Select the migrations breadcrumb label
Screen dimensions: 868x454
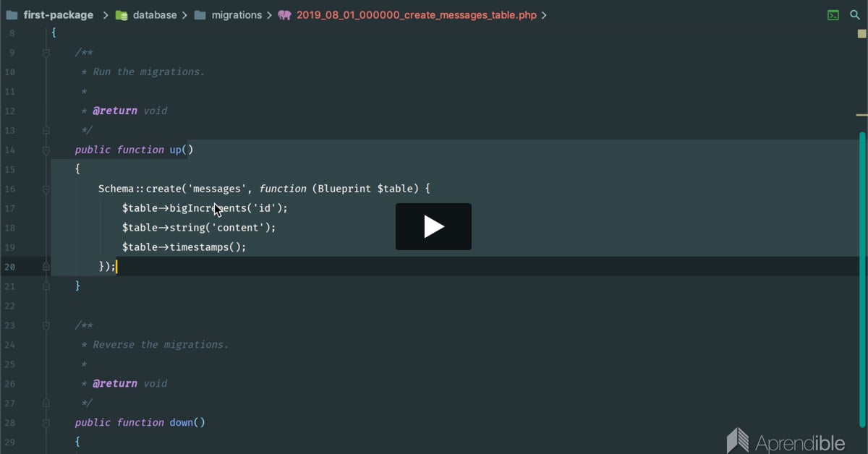point(237,15)
